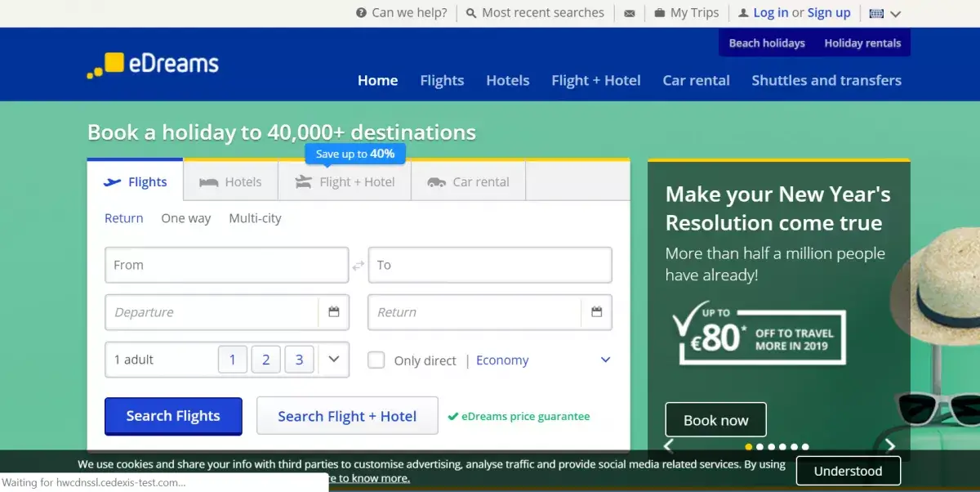Viewport: 980px width, 492px height.
Task: Click the language flag icon
Action: [876, 13]
